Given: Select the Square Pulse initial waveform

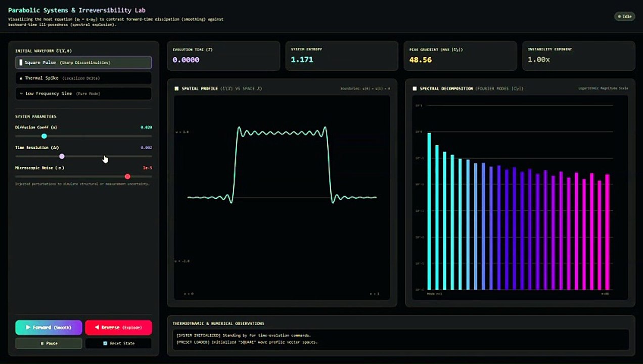Looking at the screenshot, I should [x=83, y=63].
